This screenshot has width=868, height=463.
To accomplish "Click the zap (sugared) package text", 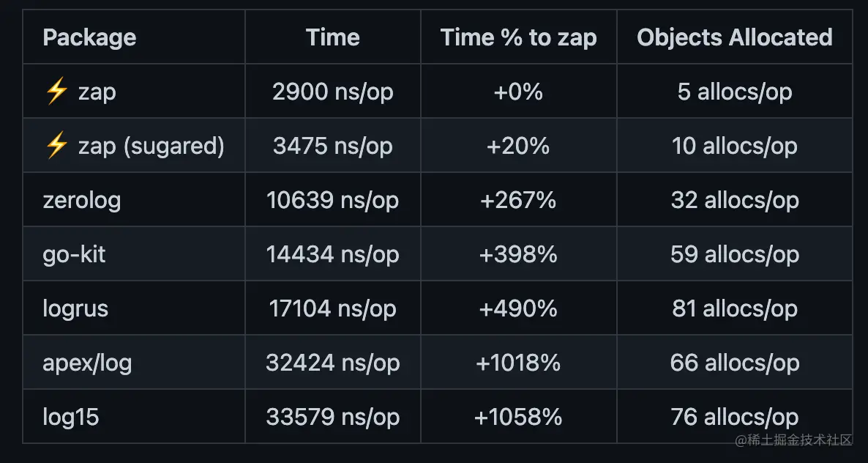I will 151,146.
